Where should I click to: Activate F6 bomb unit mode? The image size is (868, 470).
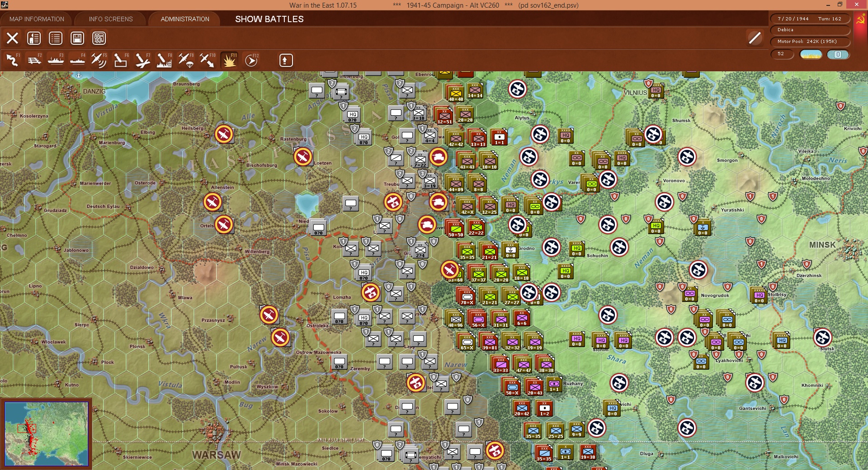click(121, 60)
